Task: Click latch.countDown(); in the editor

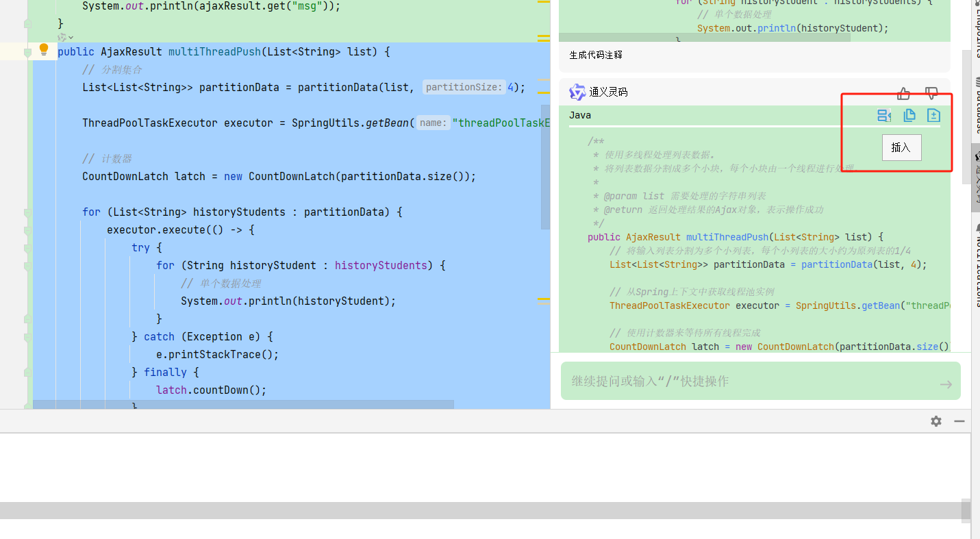Action: pyautogui.click(x=212, y=390)
